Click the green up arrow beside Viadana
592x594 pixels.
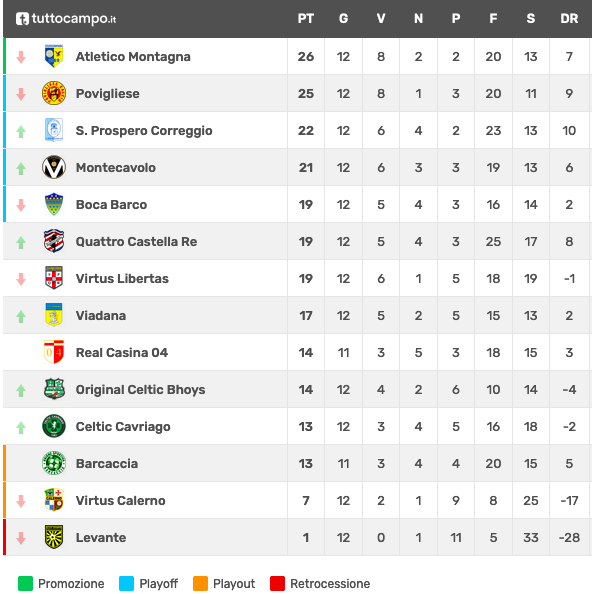21,316
